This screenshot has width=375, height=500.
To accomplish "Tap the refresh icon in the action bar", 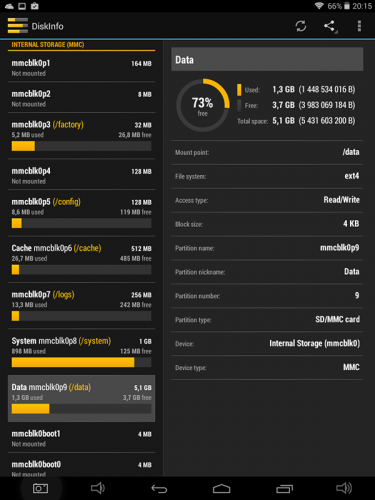I will point(301,26).
